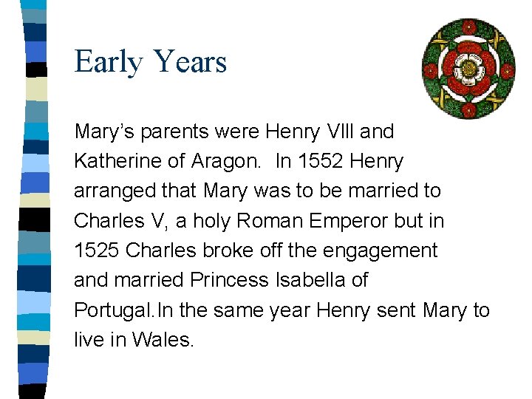Click 'Henry VIII' in the first line
Viewport: 532px width, 399px height.
[x=310, y=132]
